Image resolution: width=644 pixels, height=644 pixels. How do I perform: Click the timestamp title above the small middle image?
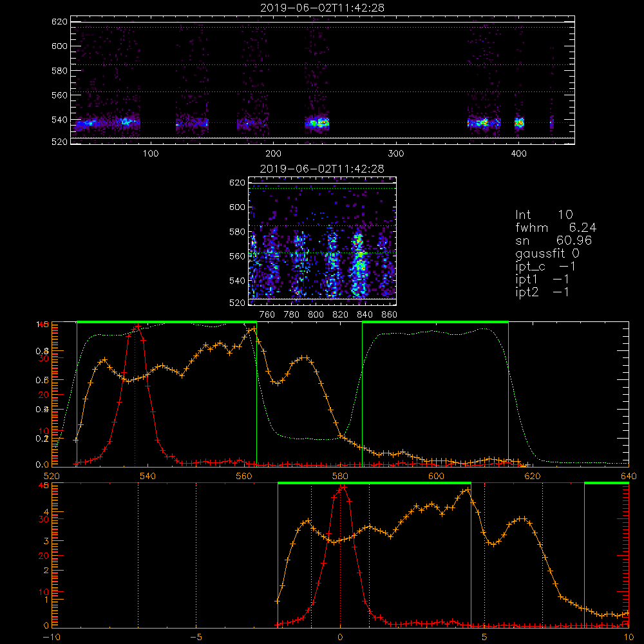[x=322, y=169]
